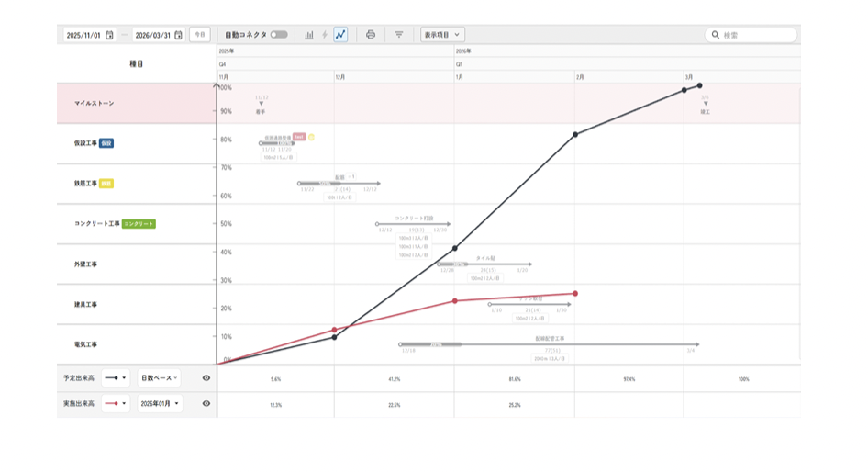This screenshot has height=472, width=868.
Task: Toggle the progress line chart icon
Action: (340, 35)
